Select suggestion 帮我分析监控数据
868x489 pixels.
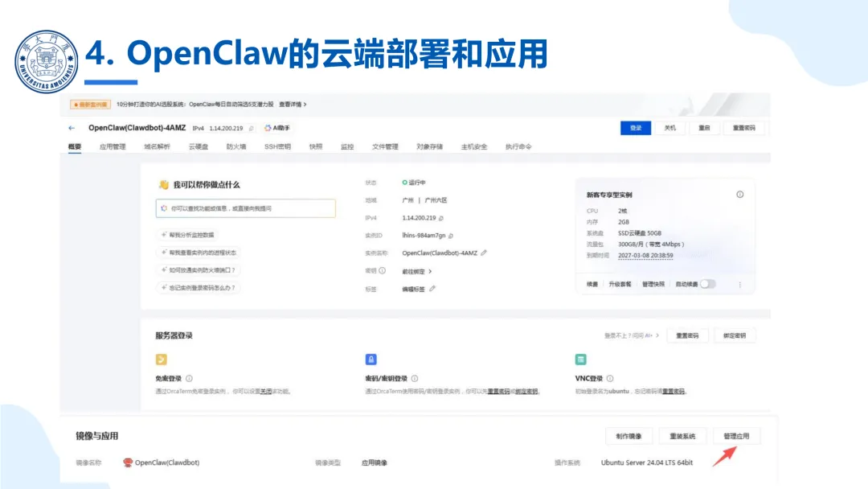[x=187, y=235]
